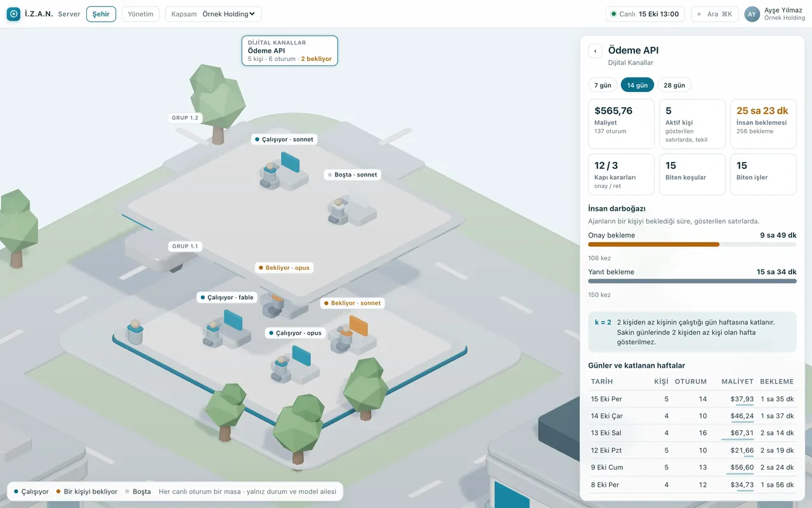This screenshot has width=812, height=508.
Task: Click the 'Bir kişiyi bekliyor' legend entry
Action: click(86, 491)
